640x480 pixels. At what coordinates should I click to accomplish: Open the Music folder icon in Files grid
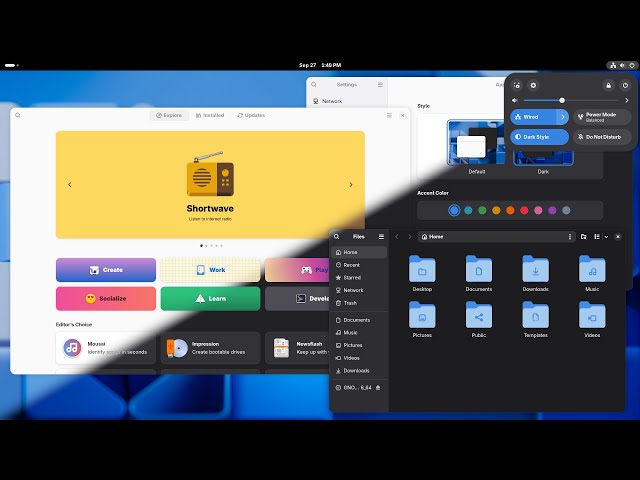click(x=592, y=269)
